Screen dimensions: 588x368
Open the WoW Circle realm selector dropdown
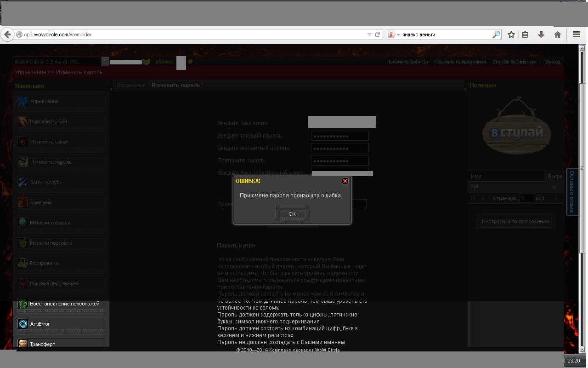[105, 61]
